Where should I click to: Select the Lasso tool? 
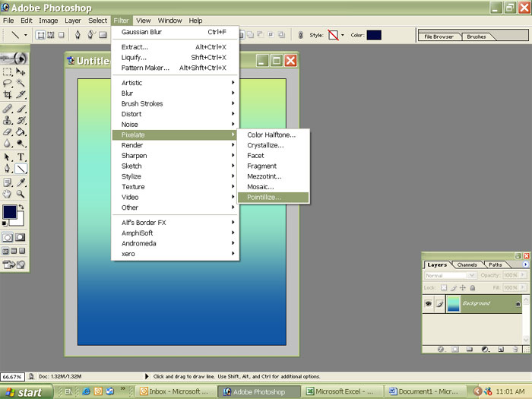point(7,83)
